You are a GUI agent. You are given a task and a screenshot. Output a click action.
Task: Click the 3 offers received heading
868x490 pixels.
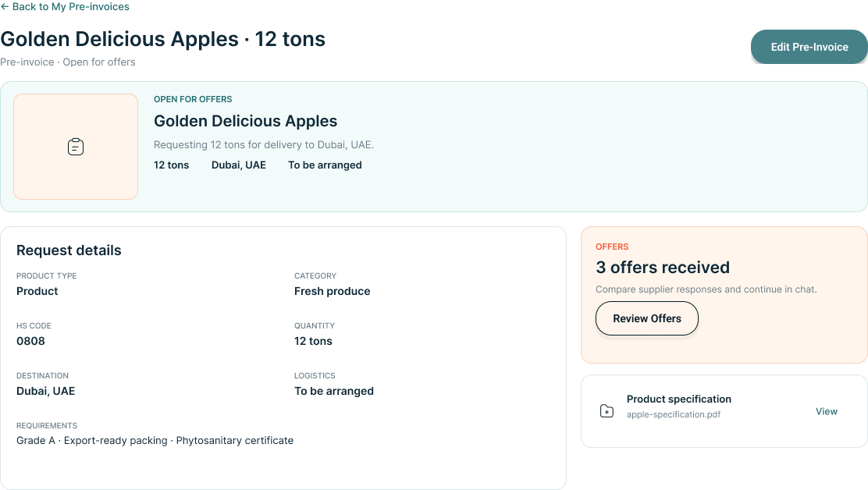(663, 268)
